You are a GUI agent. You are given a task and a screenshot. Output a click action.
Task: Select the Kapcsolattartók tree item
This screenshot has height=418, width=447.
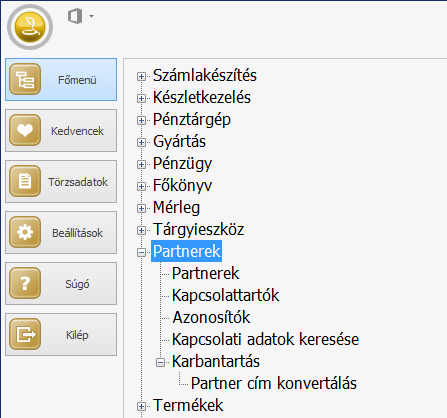pyautogui.click(x=225, y=295)
